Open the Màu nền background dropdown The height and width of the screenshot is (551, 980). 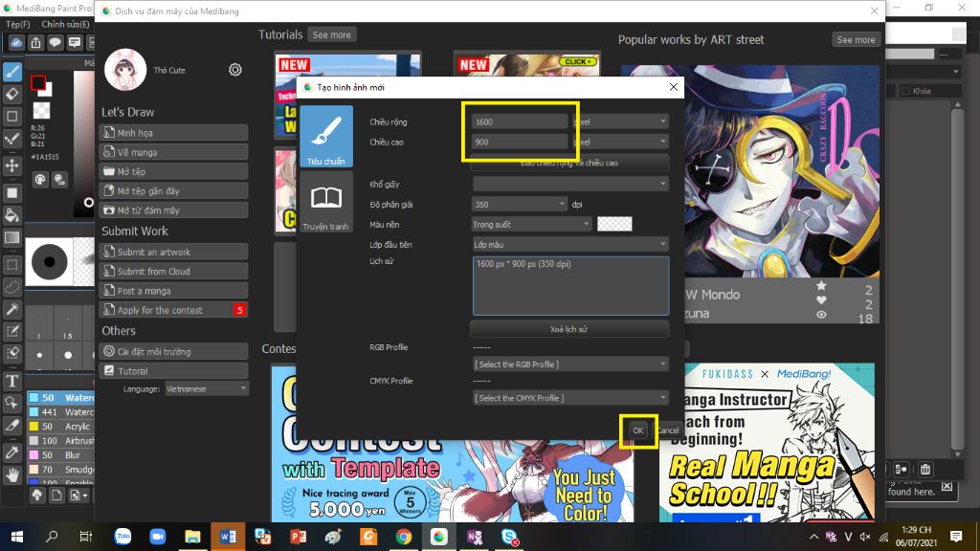tap(531, 224)
